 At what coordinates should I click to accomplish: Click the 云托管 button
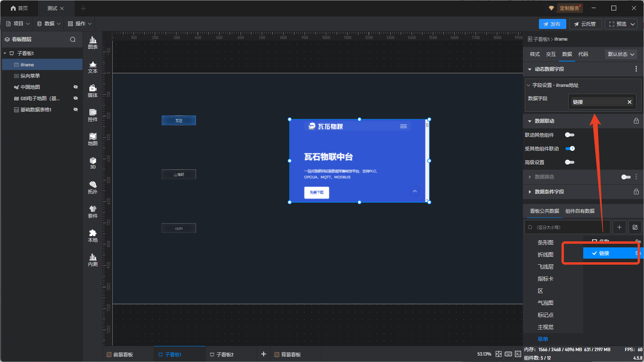coord(586,24)
